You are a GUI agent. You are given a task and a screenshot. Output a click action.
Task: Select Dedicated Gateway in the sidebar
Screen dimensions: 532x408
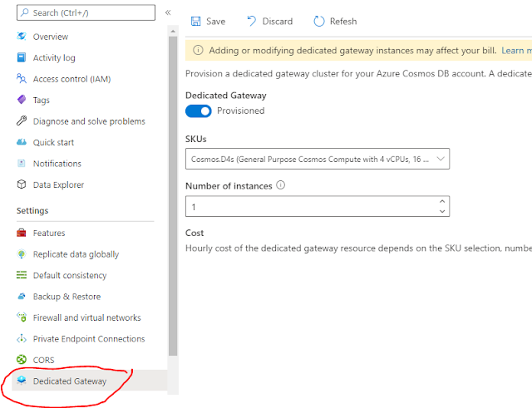coord(90,381)
